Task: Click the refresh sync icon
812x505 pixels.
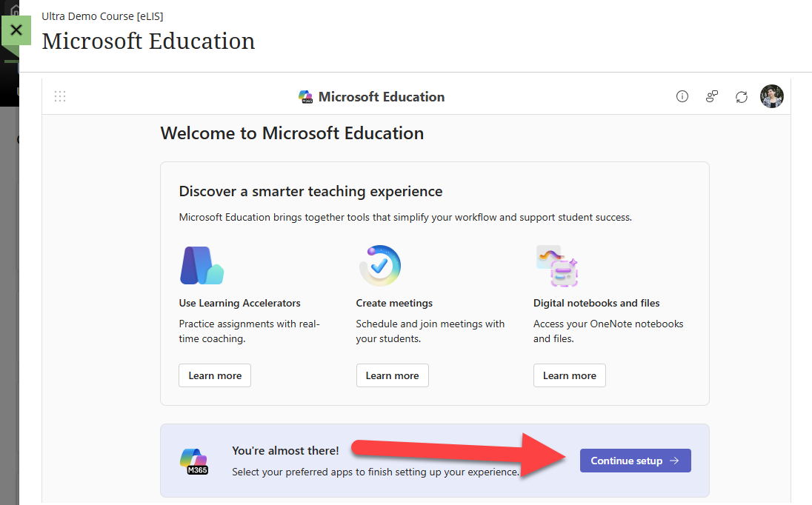Action: pyautogui.click(x=742, y=97)
